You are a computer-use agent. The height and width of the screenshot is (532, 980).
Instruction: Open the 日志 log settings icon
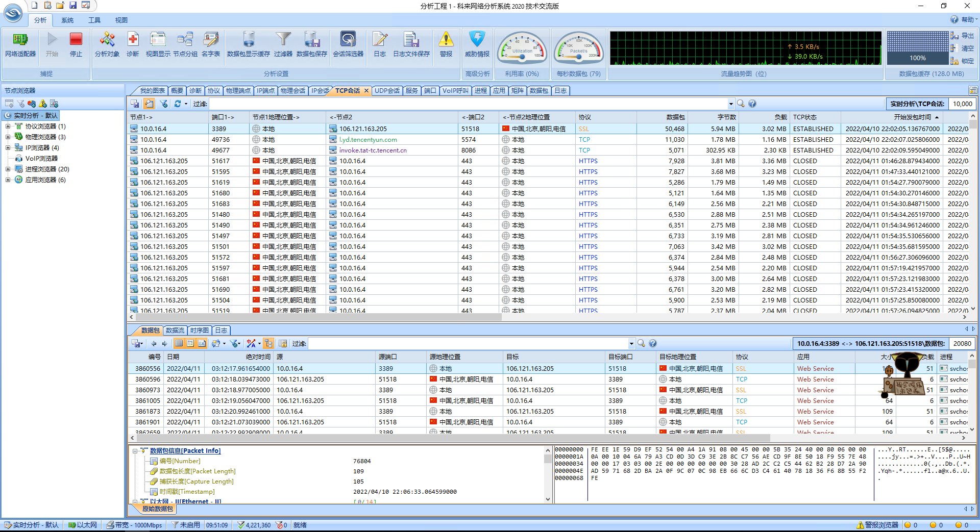click(x=380, y=44)
